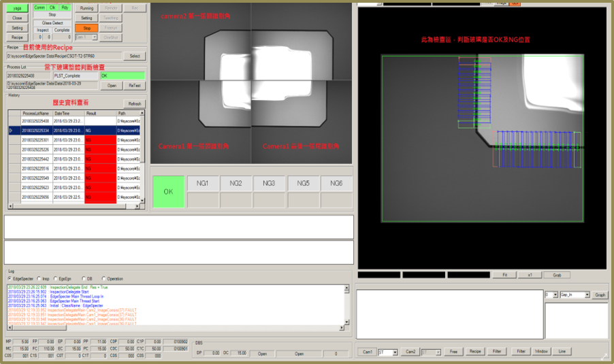614x364 pixels.
Task: Fit the inspection image to view
Action: (504, 275)
